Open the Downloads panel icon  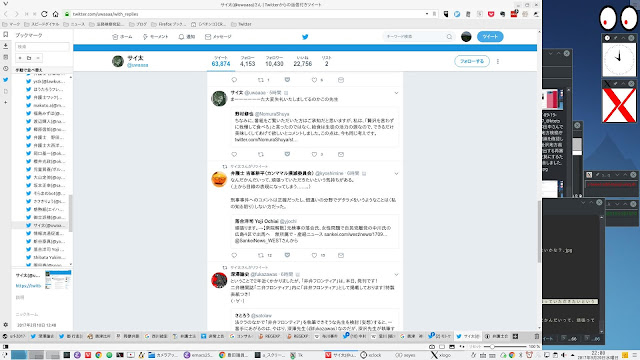click(5, 46)
